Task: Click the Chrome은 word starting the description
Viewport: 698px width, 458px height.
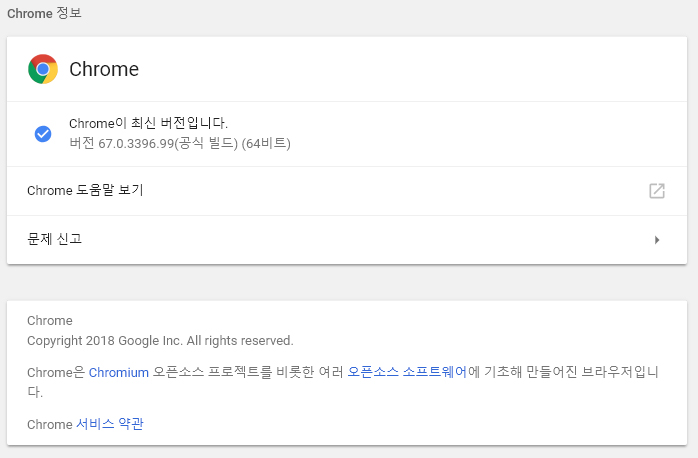Action: tap(55, 372)
